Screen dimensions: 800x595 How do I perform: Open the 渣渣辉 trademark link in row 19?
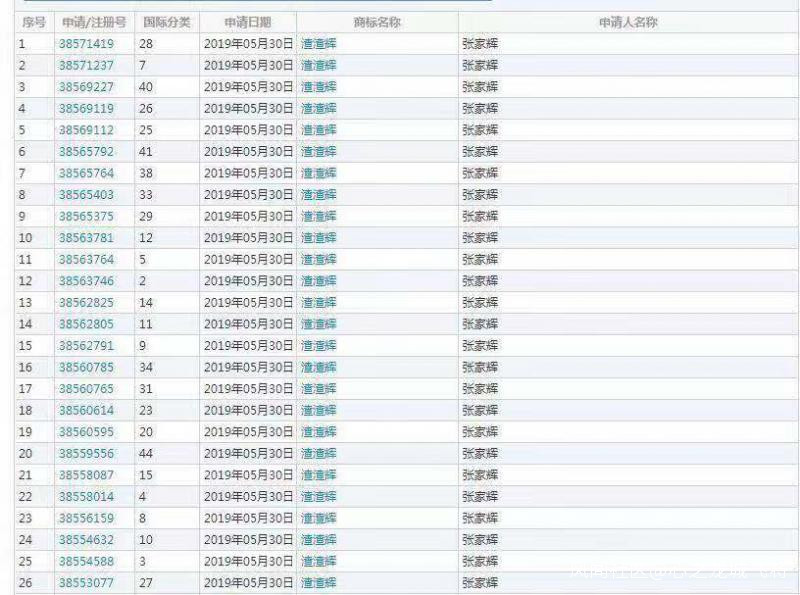tap(319, 432)
